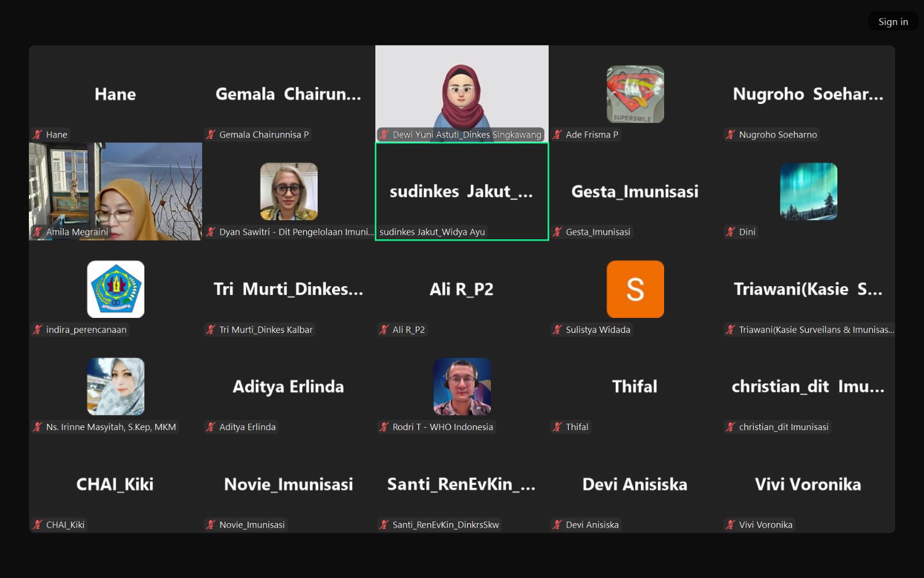This screenshot has width=924, height=578.
Task: Select the Aditya Erlinda participant tile
Action: tap(288, 387)
